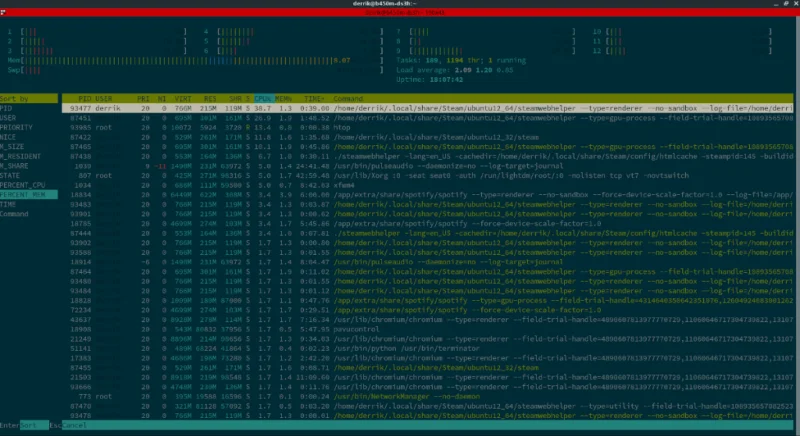The height and width of the screenshot is (436, 800).
Task: Select the pulseaudio process row with PID 1039
Action: [428, 166]
